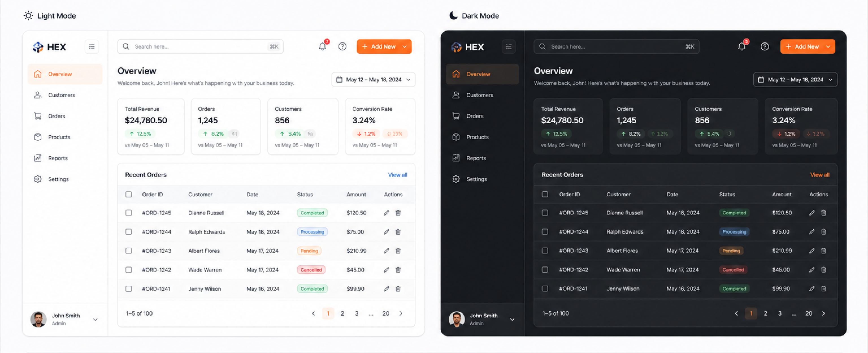
Task: Check the #ORD-1243 row checkbox in light mode
Action: click(x=129, y=251)
